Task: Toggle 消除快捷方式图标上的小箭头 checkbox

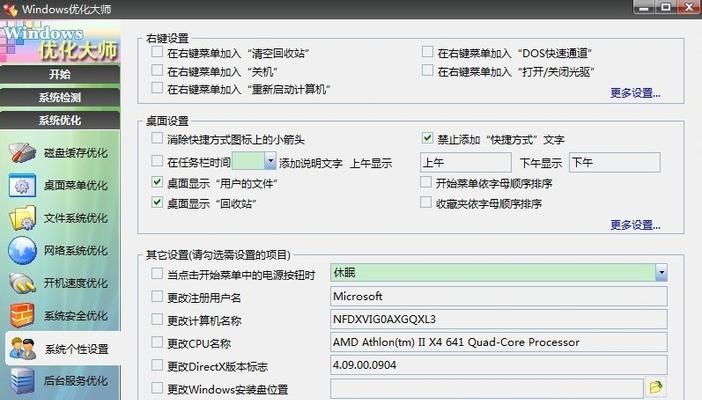Action: (x=157, y=138)
